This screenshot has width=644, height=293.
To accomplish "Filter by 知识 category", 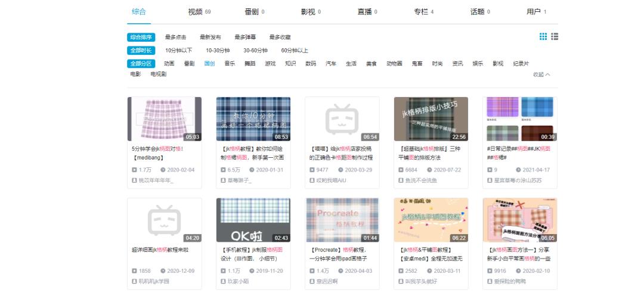I will pyautogui.click(x=290, y=64).
